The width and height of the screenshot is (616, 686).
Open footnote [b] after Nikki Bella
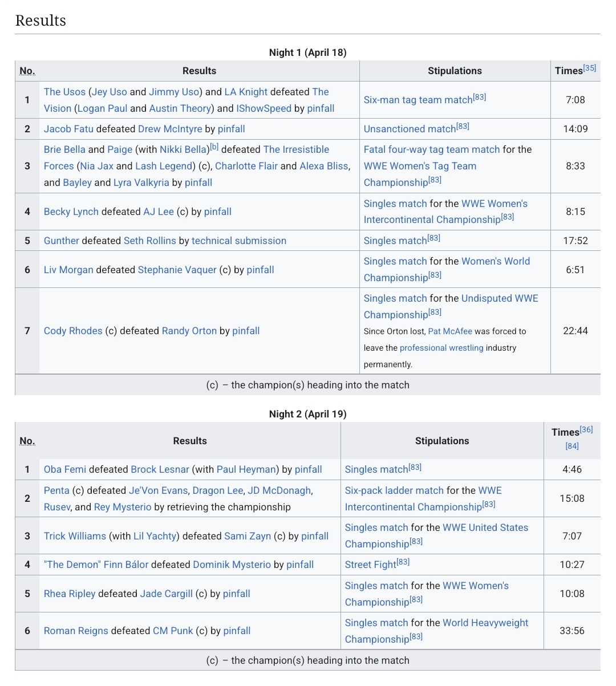click(x=214, y=147)
